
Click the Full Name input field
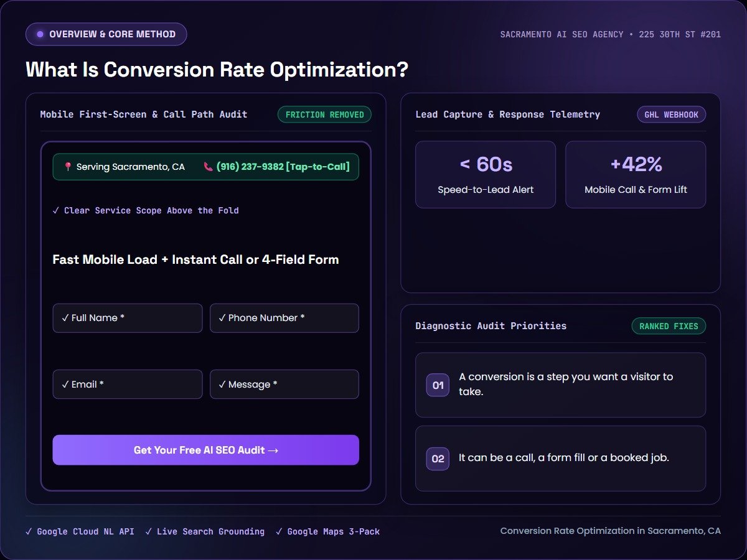pos(128,318)
